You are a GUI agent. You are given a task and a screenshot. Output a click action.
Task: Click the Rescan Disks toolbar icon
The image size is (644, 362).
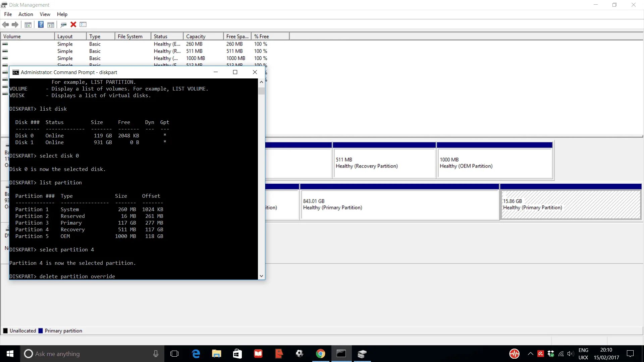tap(63, 24)
